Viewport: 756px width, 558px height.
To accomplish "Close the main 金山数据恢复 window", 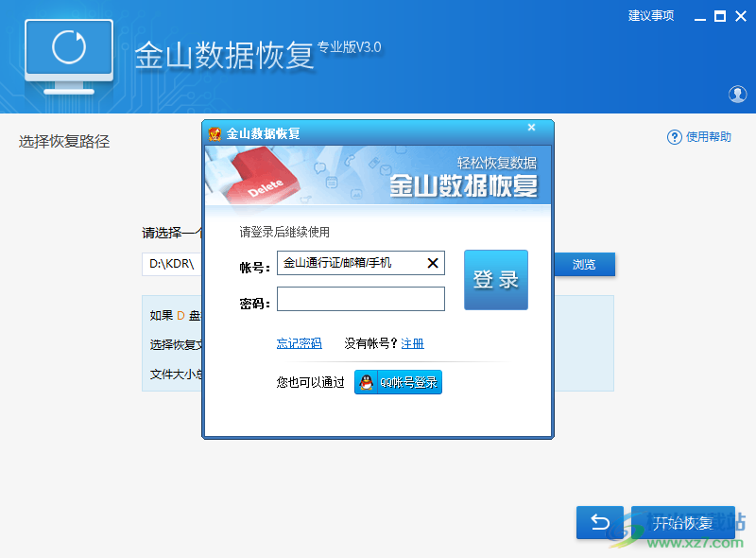I will 741,16.
